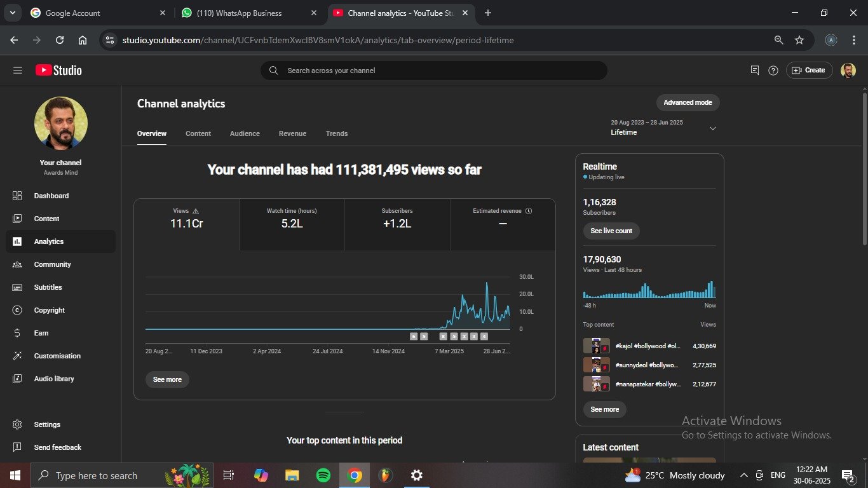
Task: Open a new browser tab
Action: pos(487,13)
